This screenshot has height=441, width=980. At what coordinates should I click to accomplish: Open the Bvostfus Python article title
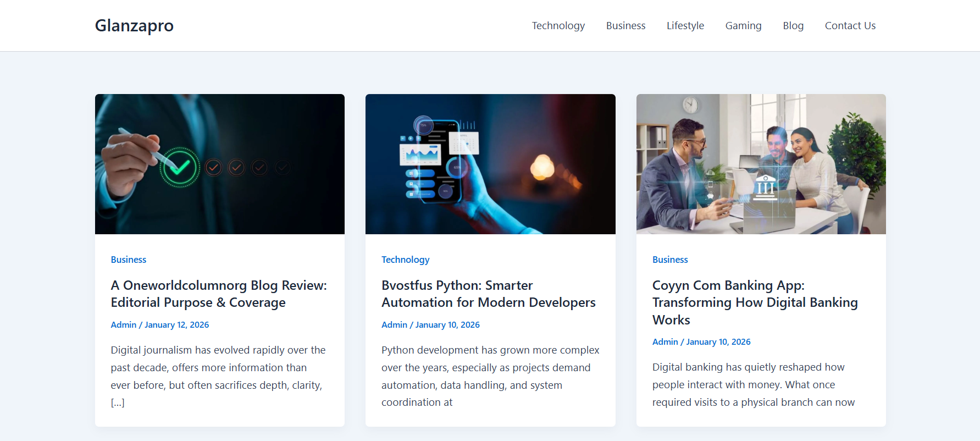coord(488,294)
